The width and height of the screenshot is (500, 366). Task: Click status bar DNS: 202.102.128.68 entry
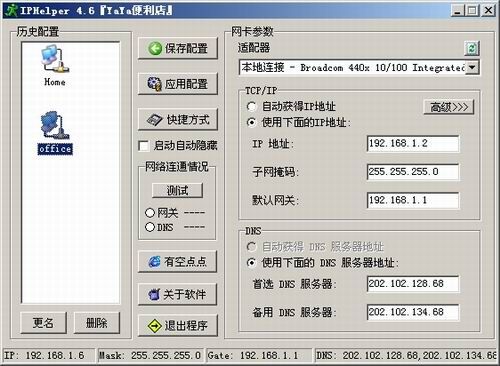click(x=405, y=356)
